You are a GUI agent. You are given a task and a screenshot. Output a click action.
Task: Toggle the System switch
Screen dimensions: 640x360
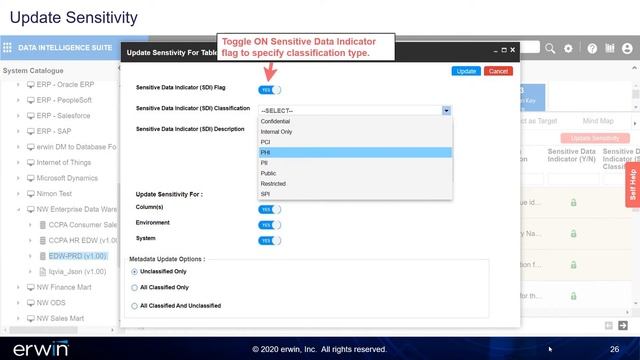click(x=269, y=240)
